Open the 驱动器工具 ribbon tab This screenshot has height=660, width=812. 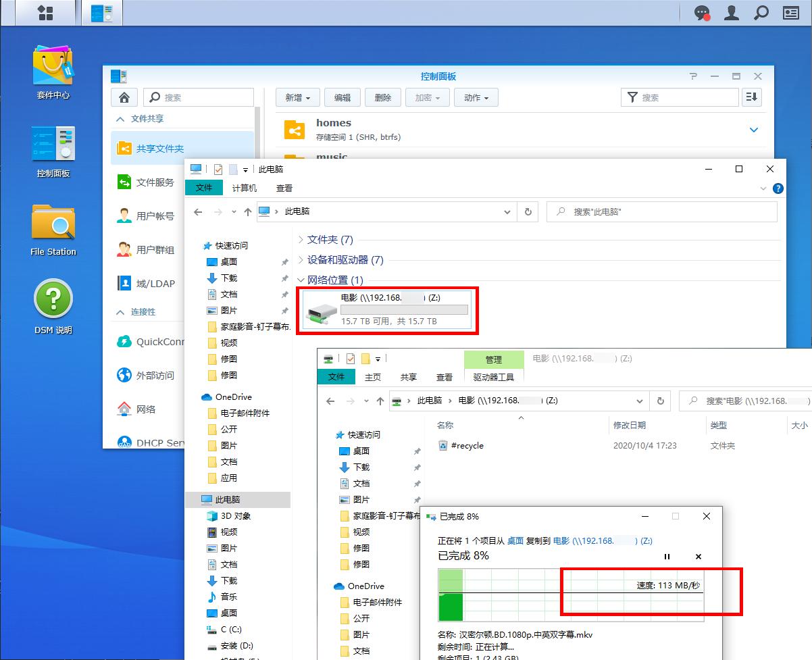coord(494,377)
